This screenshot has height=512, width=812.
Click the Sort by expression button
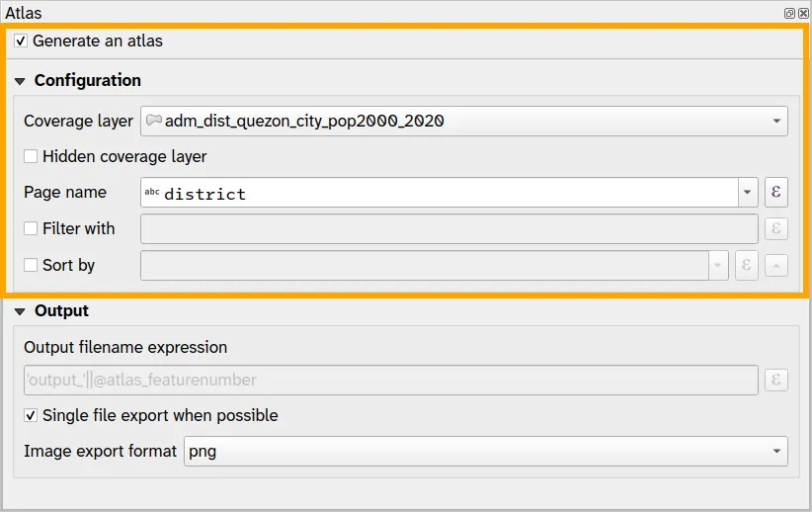[746, 265]
